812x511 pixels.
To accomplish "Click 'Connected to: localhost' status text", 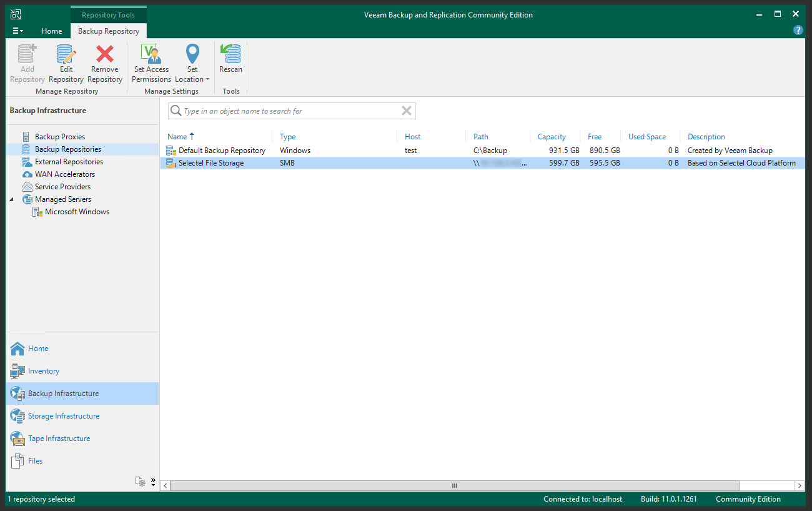I will (x=583, y=499).
